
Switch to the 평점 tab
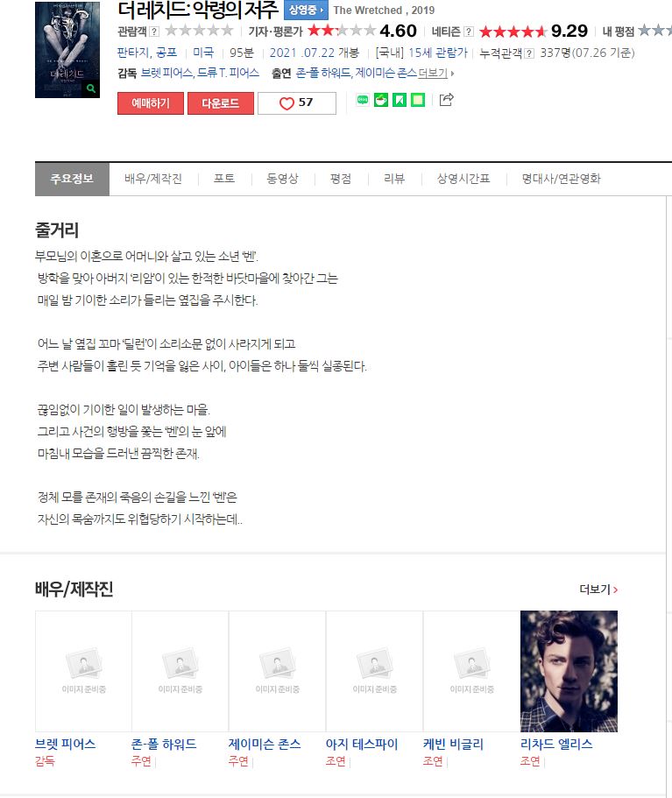tap(341, 179)
